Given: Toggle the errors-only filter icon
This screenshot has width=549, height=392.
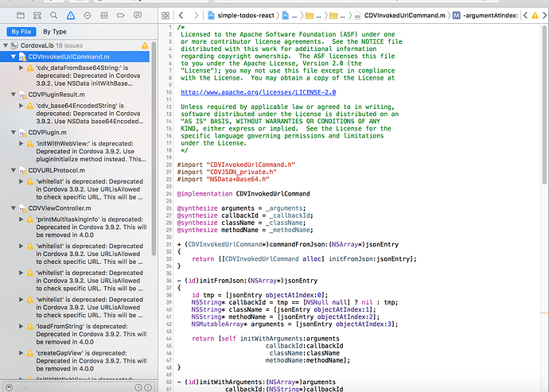Looking at the screenshot, I should (148, 387).
